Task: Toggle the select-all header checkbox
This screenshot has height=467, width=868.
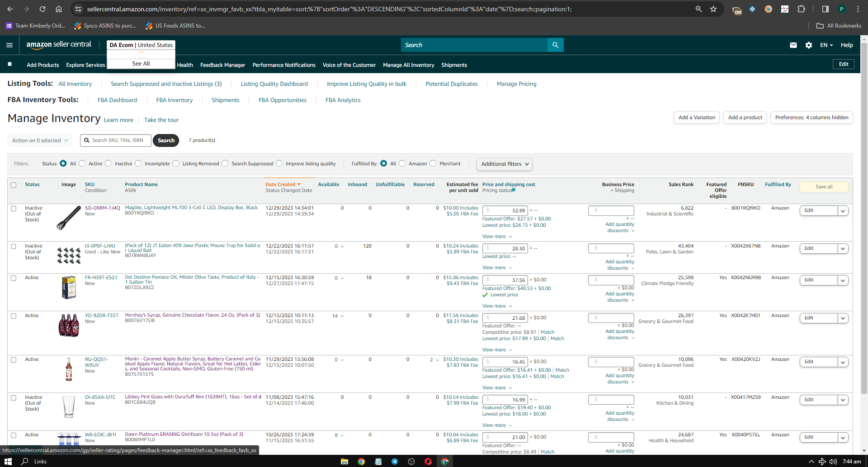Action: pyautogui.click(x=14, y=185)
